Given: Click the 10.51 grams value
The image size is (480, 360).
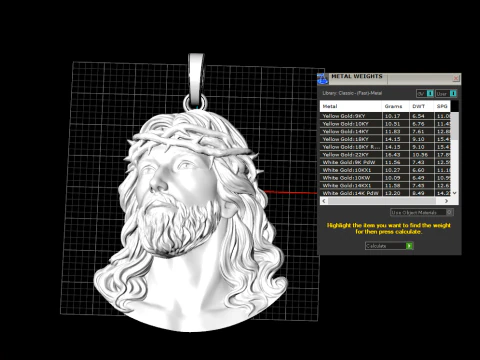Looking at the screenshot, I should 392,124.
